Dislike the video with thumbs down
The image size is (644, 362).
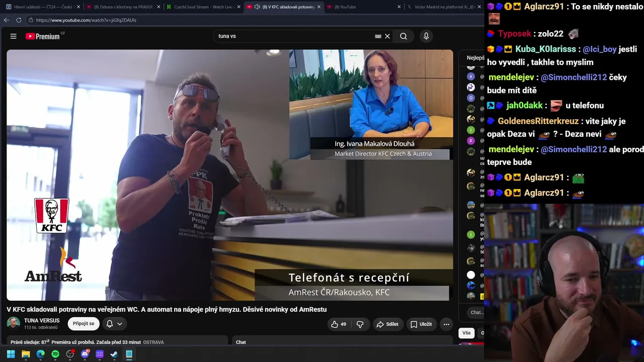tap(360, 324)
